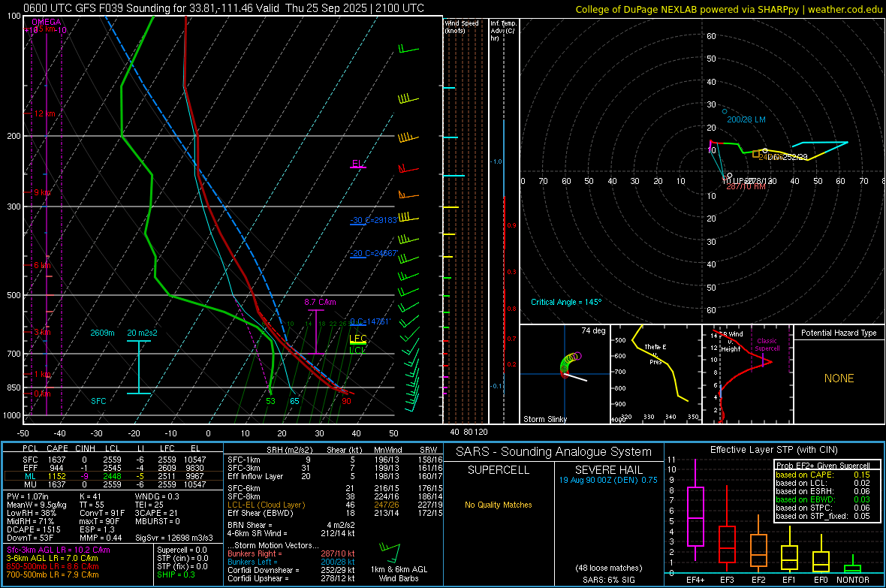Click the Effective Layer STP (with CIN) title

point(774,450)
